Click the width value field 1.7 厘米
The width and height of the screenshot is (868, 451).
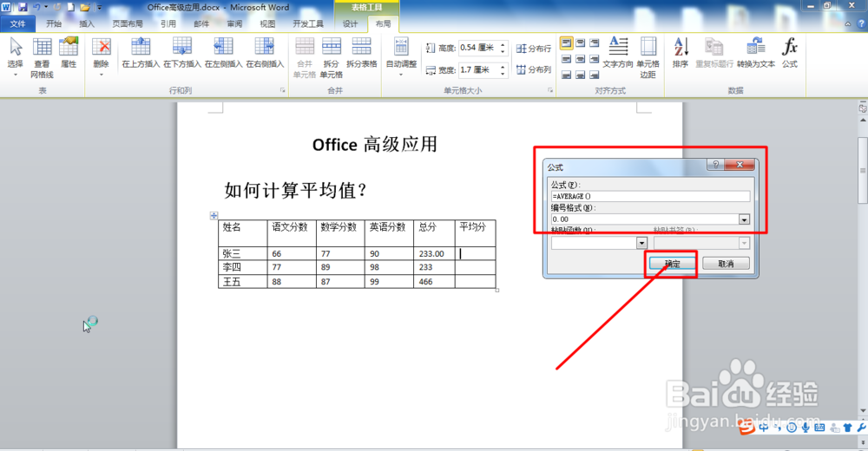coord(479,69)
